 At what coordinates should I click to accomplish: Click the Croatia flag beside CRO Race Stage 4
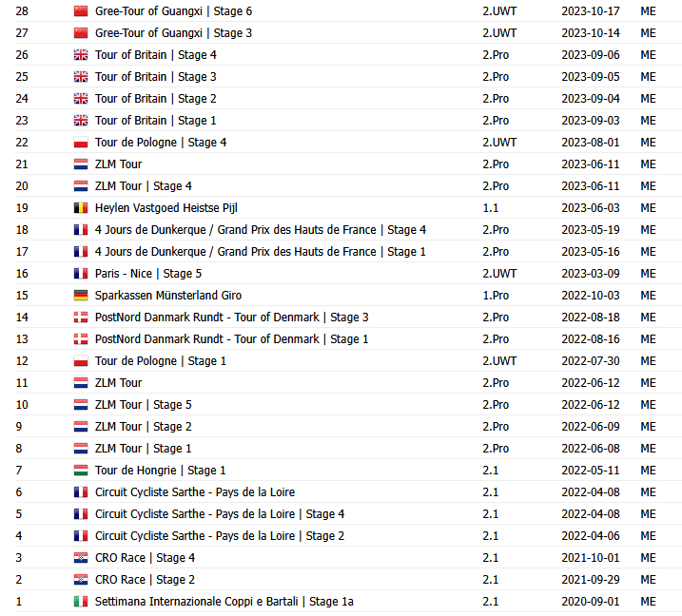click(x=81, y=558)
